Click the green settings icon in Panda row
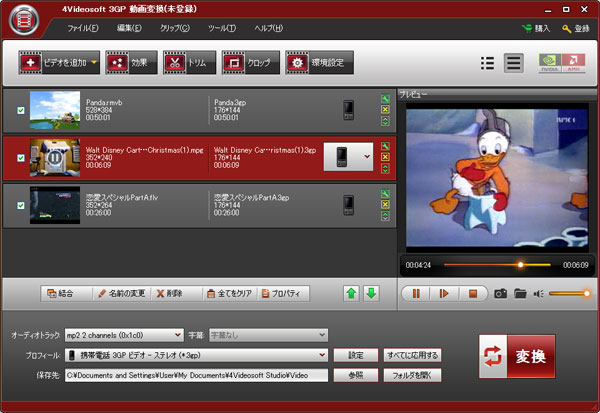This screenshot has height=413, width=600. coord(385,99)
